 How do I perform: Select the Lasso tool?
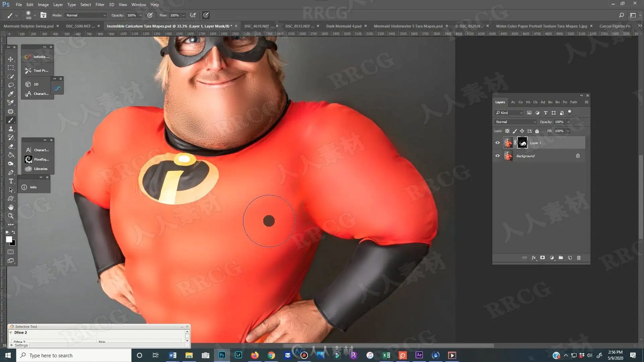tap(11, 85)
